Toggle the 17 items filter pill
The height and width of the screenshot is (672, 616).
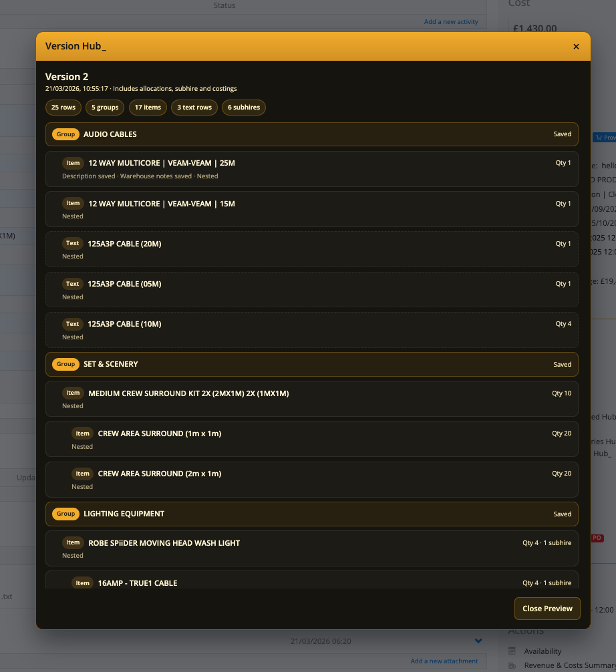(x=148, y=107)
